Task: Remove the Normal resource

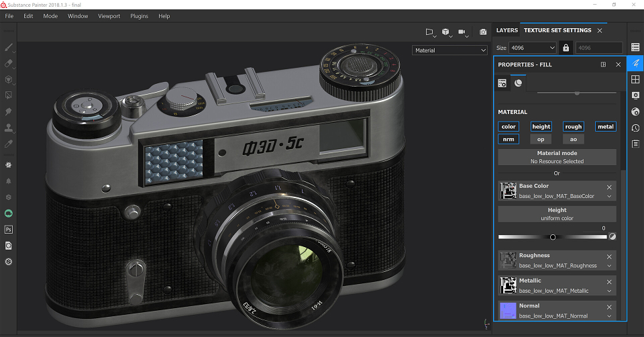Action: pos(609,307)
